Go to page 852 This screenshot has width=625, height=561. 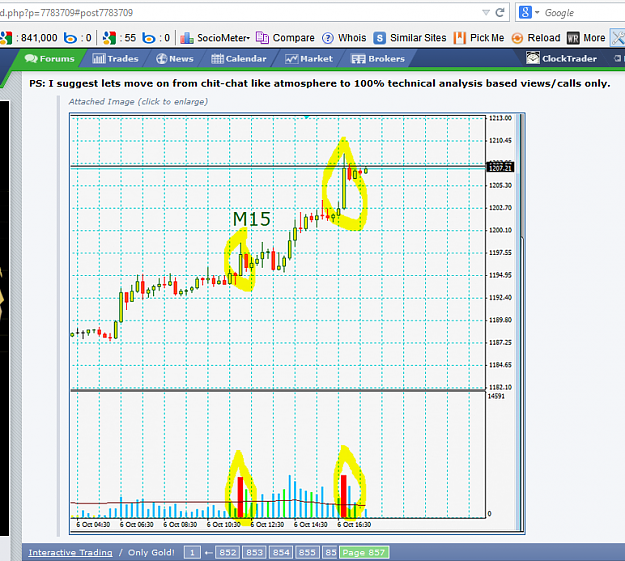228,552
